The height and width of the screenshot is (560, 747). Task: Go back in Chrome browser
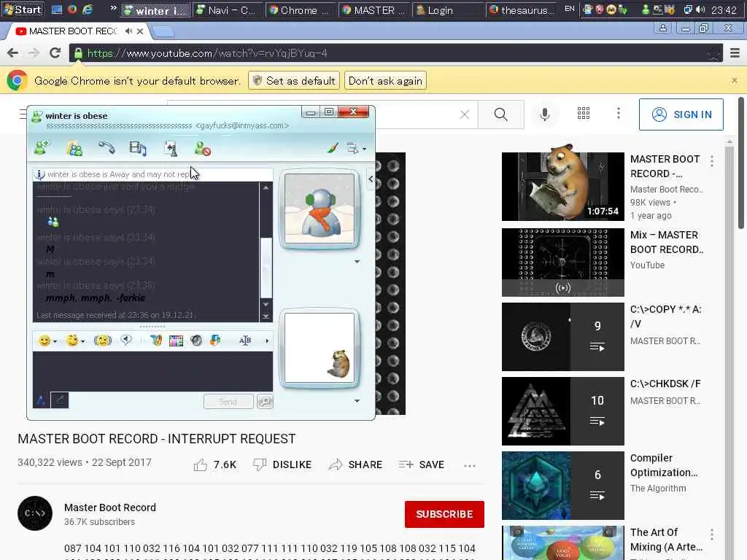(x=13, y=52)
